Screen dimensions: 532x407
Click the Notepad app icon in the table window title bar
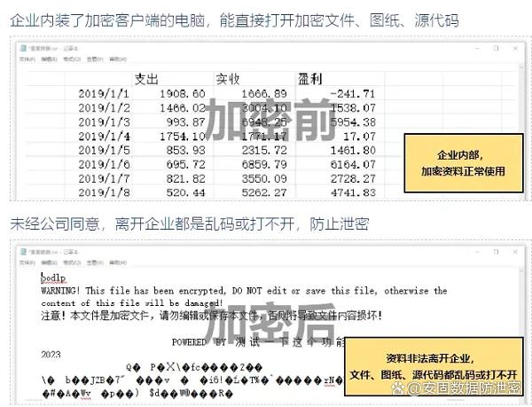[x=23, y=48]
